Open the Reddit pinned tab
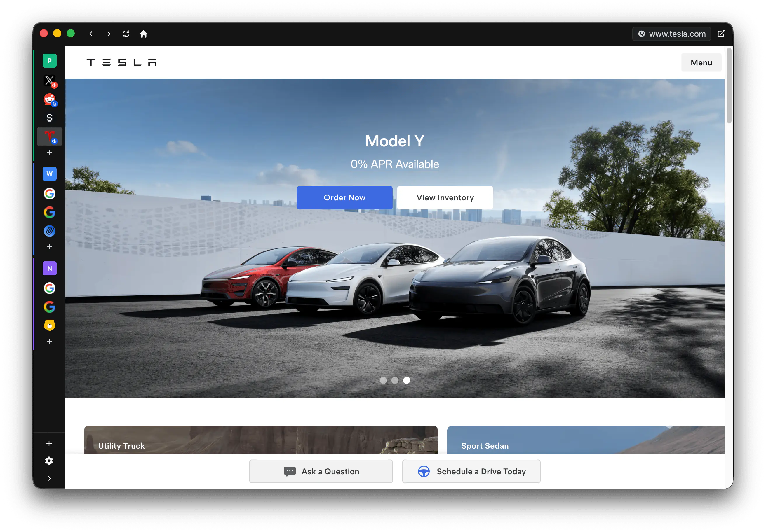Viewport: 766px width, 532px height. click(49, 99)
